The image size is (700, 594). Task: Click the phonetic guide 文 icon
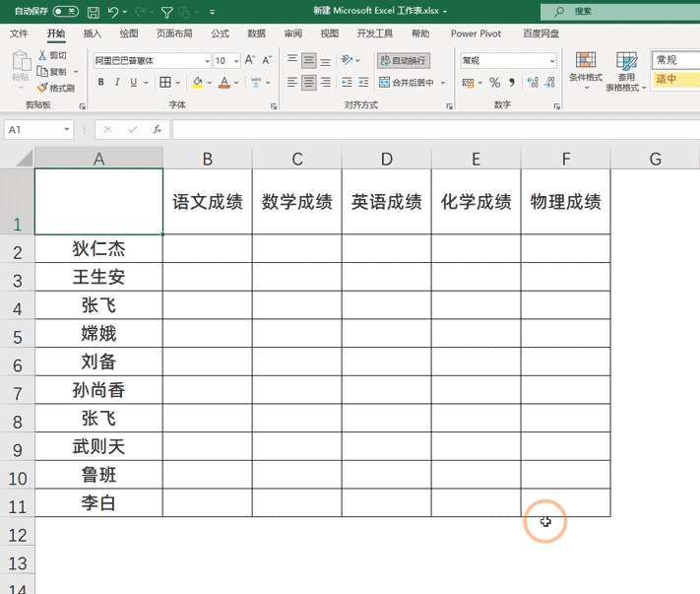(256, 82)
